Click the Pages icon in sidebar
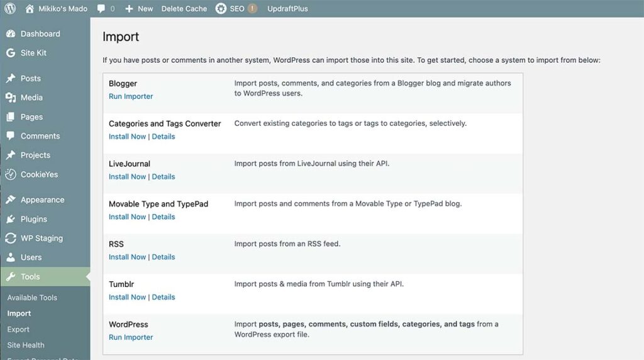644x360 pixels. pos(11,116)
